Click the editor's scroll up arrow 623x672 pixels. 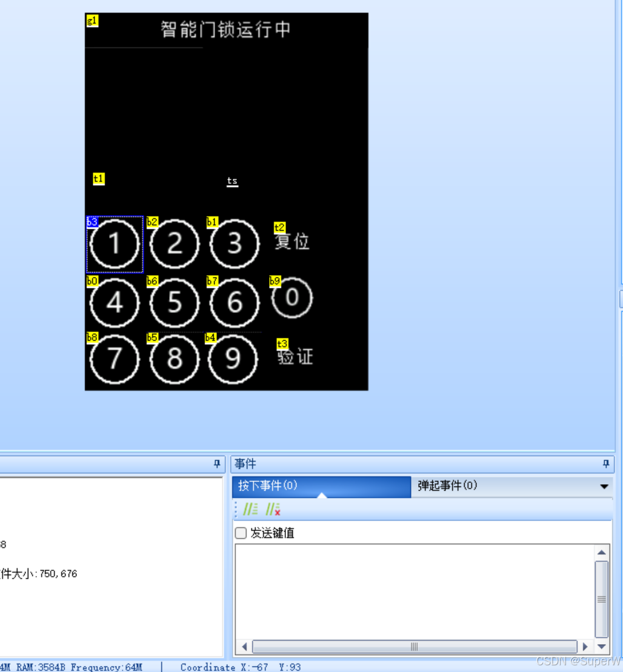click(x=602, y=553)
